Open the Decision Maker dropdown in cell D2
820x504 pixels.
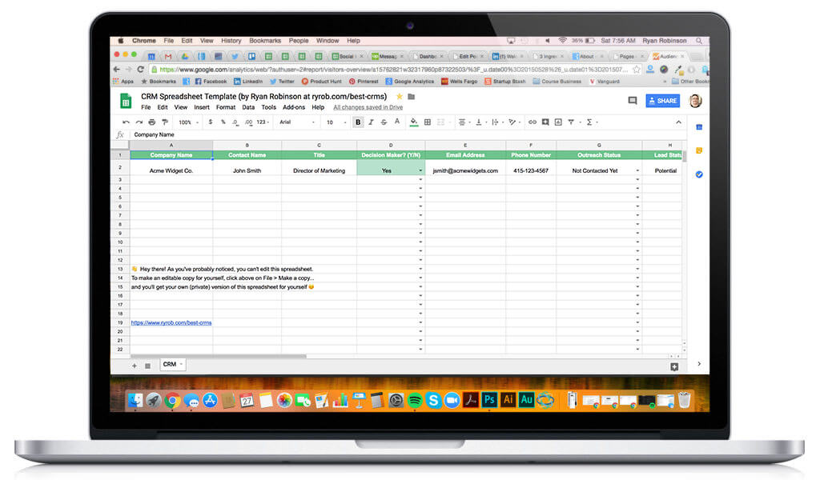tap(420, 170)
